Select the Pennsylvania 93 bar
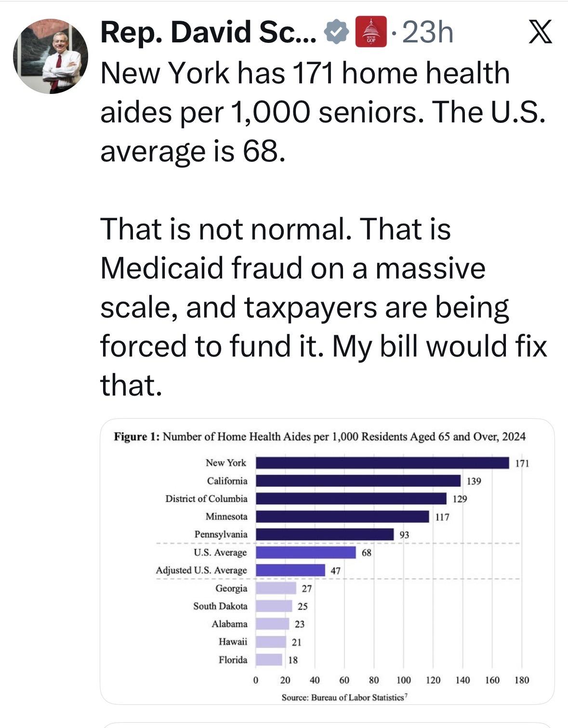 [325, 534]
